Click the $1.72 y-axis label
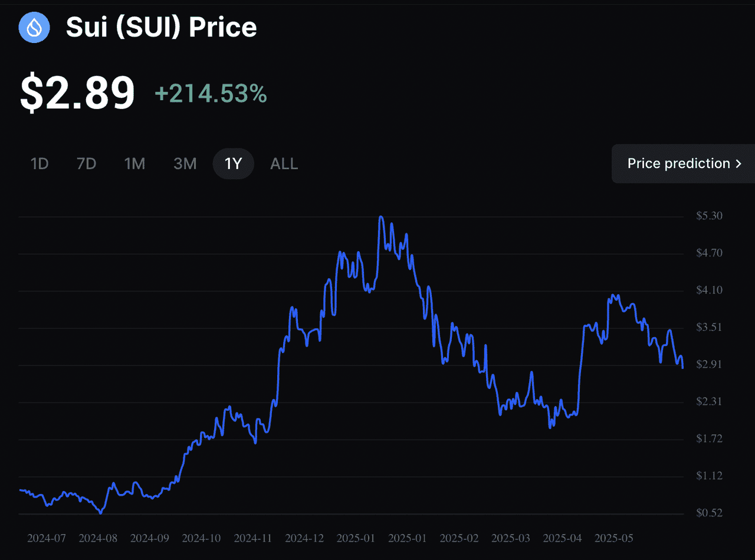Image resolution: width=755 pixels, height=560 pixels. click(x=709, y=439)
